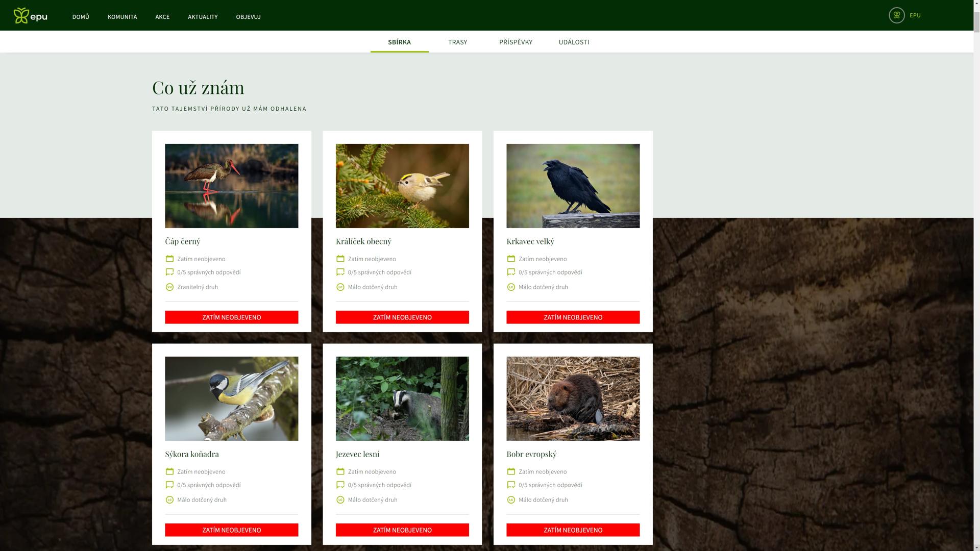Click speech bubble icon on Čáp černý card
Viewport: 980px width, 551px height.
169,272
